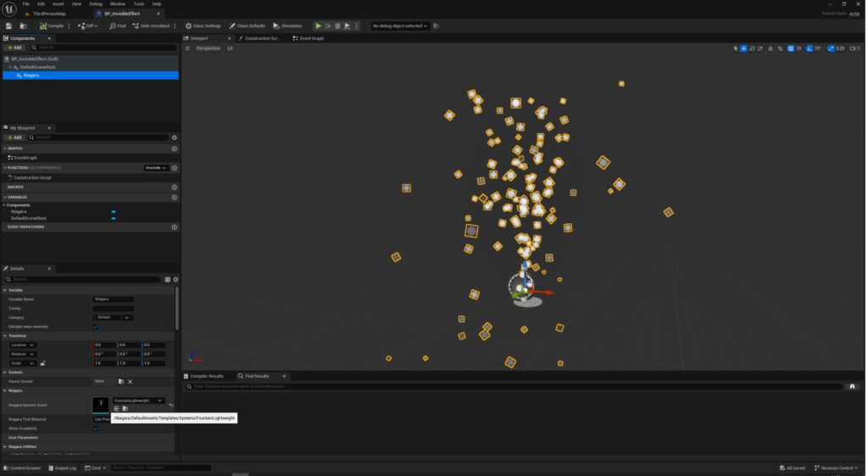
Task: Open the play options three-dot menu
Action: (x=357, y=26)
